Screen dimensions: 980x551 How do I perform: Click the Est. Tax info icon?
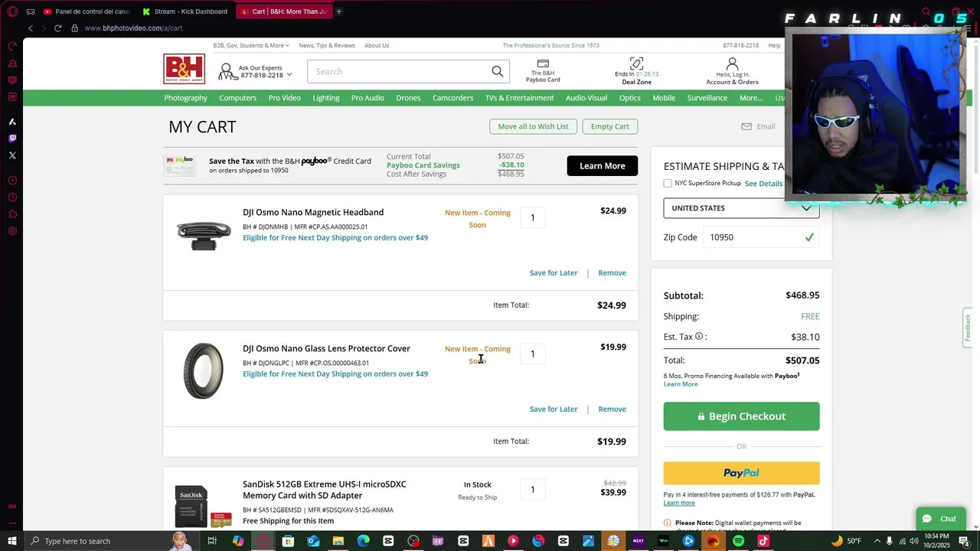coord(699,336)
